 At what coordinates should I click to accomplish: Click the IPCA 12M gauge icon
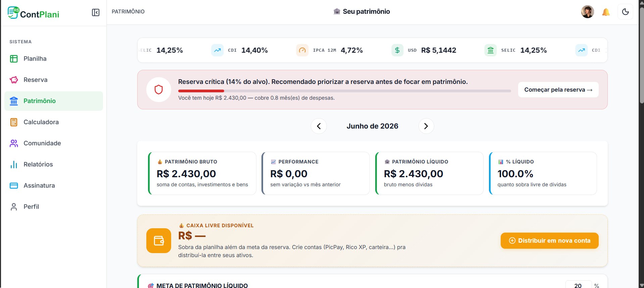click(302, 50)
